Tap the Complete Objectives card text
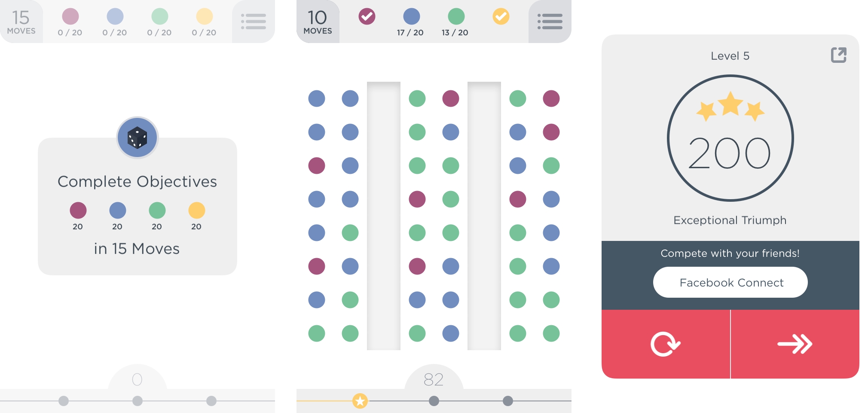This screenshot has height=413, width=868. tap(137, 182)
